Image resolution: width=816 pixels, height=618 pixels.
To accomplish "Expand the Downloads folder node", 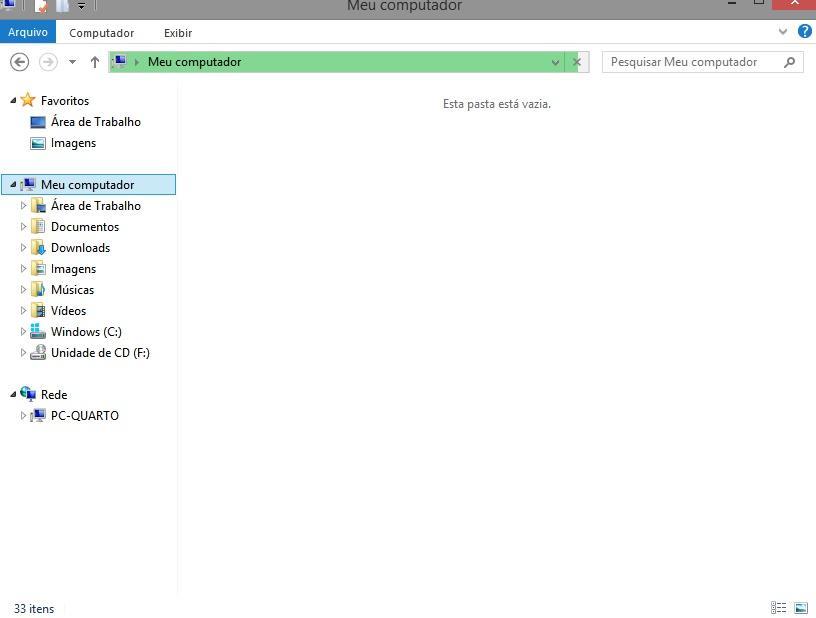I will click(23, 248).
